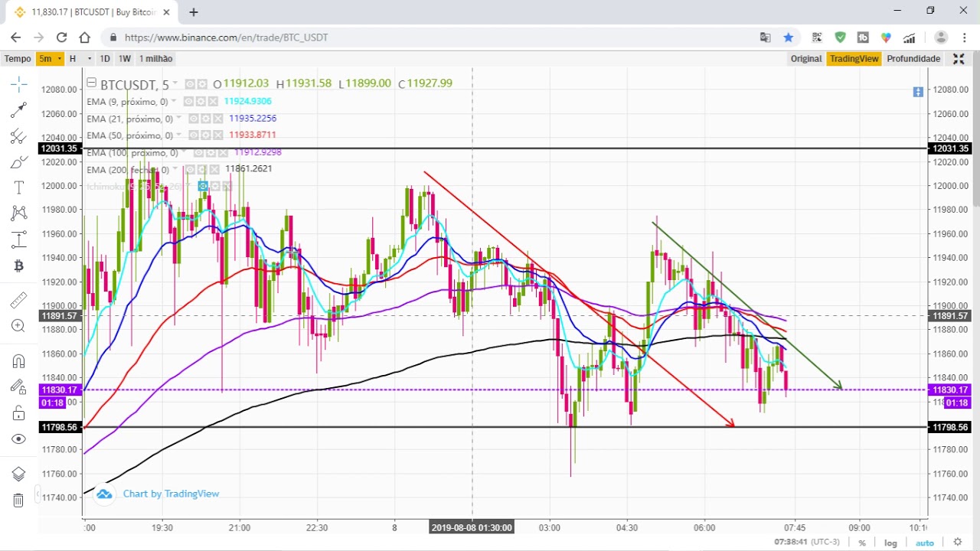This screenshot has height=551, width=980.
Task: Open a new browser tab
Action: (x=193, y=12)
